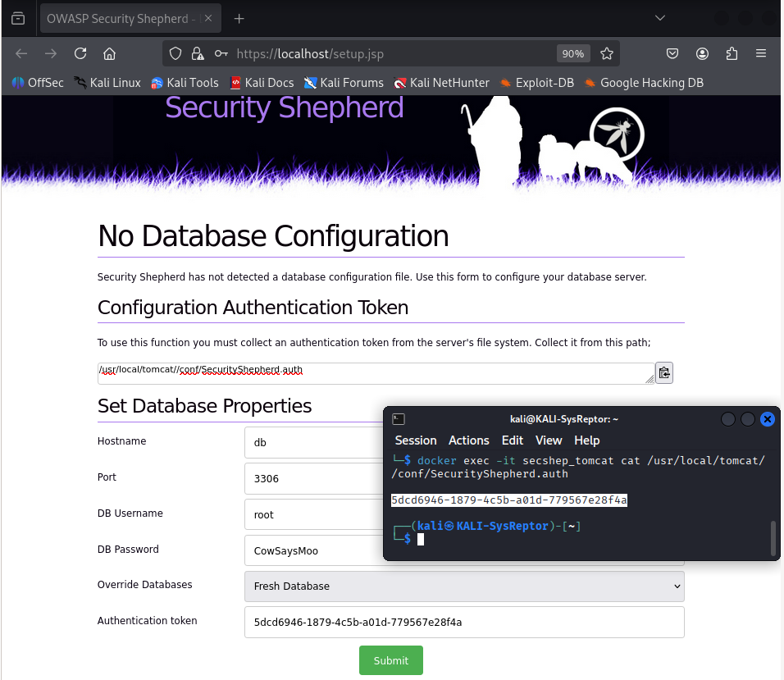The image size is (784, 680).
Task: Open terminal Edit menu
Action: click(513, 440)
